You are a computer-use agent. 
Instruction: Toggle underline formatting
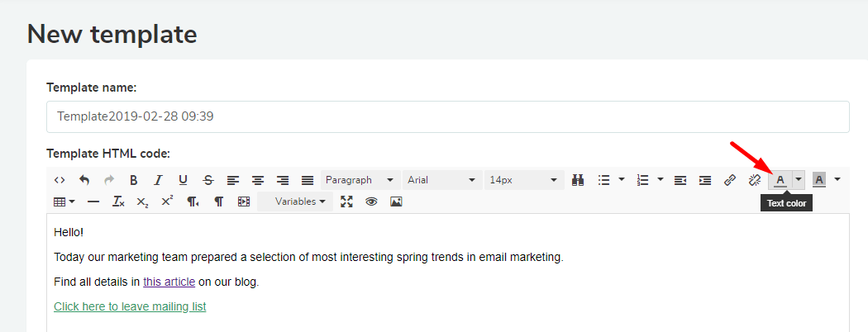[184, 180]
